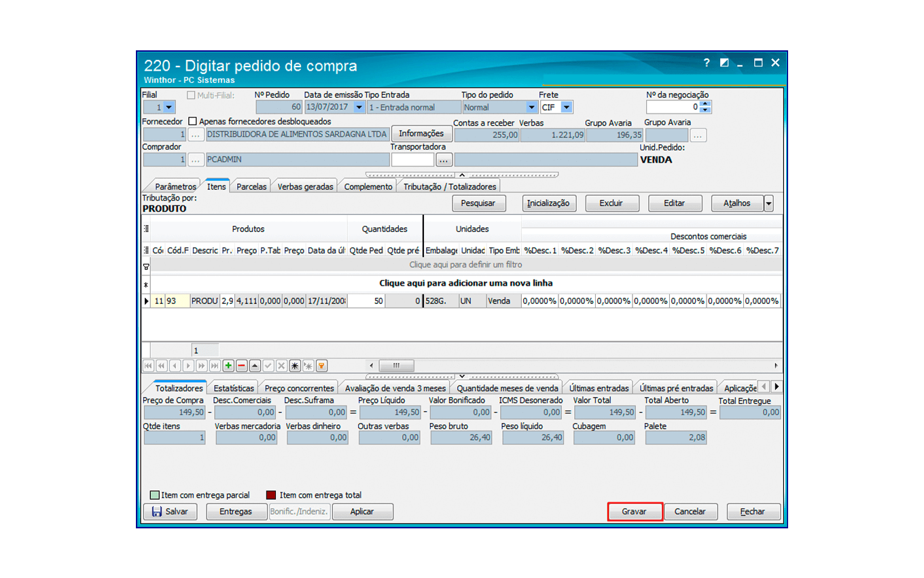Click the red minus delete-row icon
The image size is (924, 578).
click(x=241, y=366)
